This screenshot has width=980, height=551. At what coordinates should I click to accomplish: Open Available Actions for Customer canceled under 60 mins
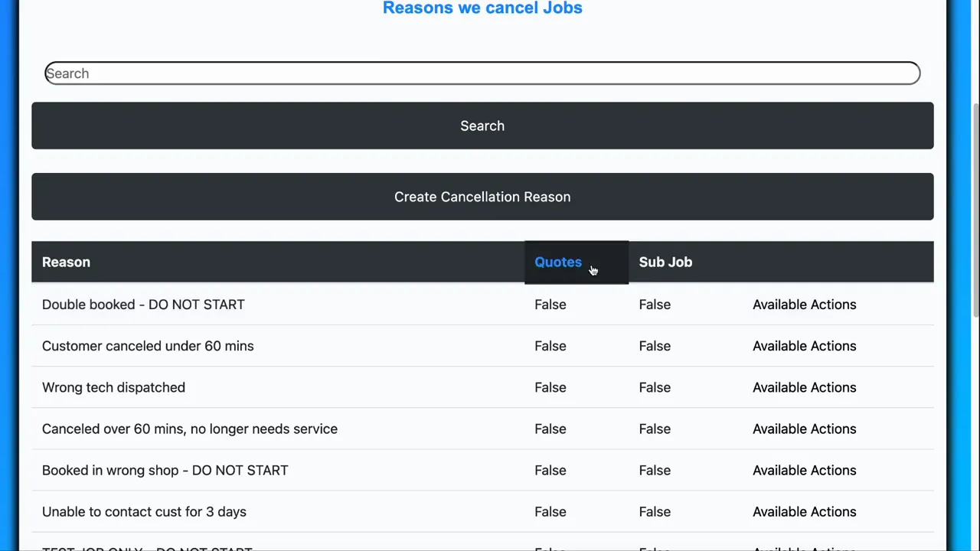point(804,346)
